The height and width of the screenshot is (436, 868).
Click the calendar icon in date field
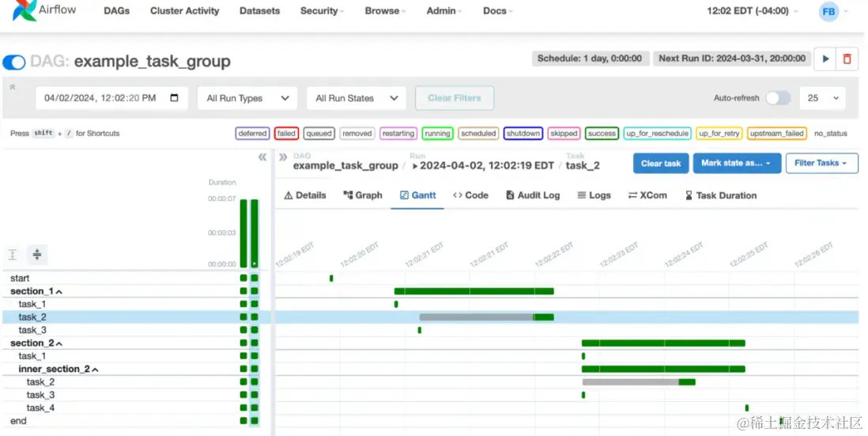pyautogui.click(x=174, y=98)
